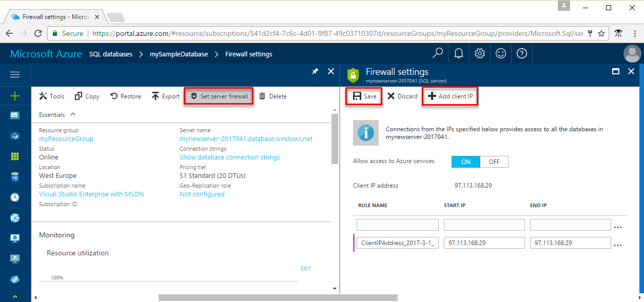The height and width of the screenshot is (302, 644).
Task: Click the Microsoft Azure logo text
Action: click(46, 54)
